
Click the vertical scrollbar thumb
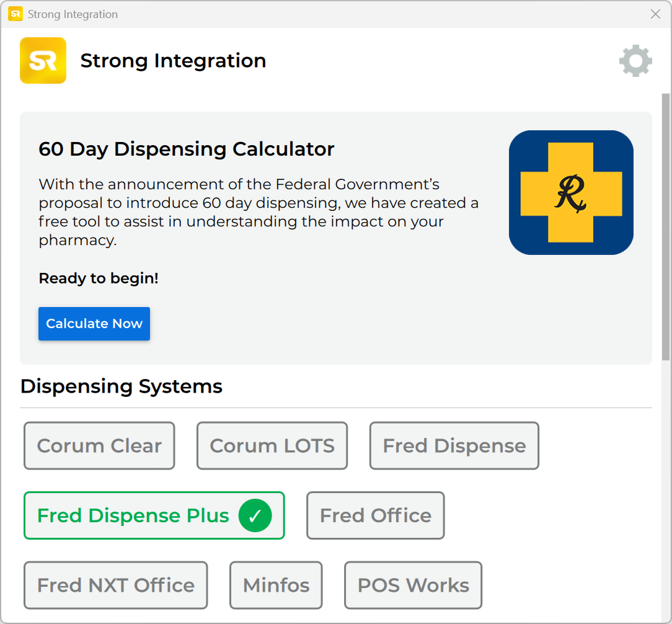point(666,227)
